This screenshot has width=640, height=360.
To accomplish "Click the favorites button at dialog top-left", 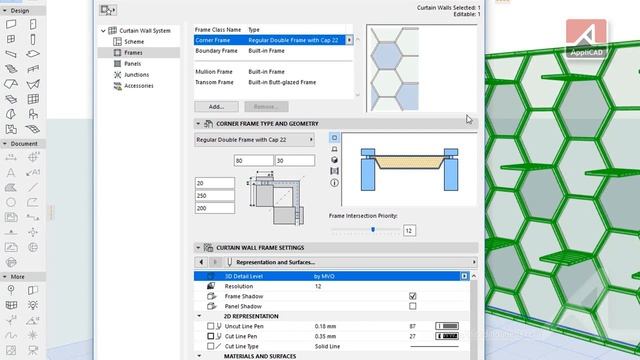I will click(108, 10).
